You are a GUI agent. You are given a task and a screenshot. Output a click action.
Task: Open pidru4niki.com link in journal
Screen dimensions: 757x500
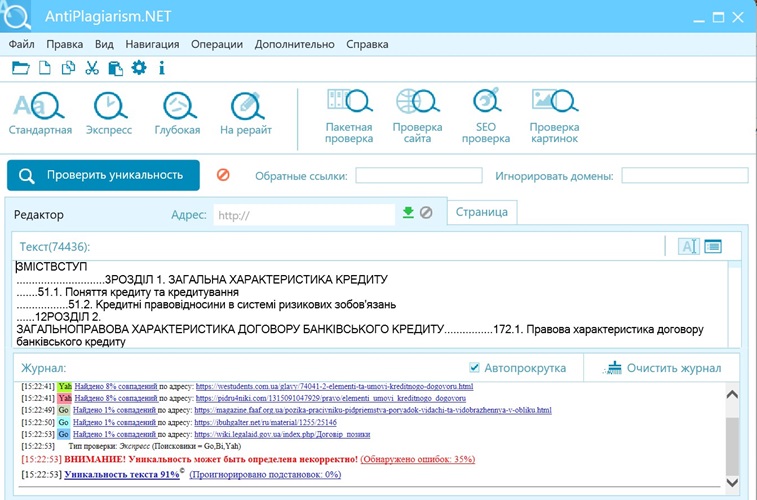(331, 399)
